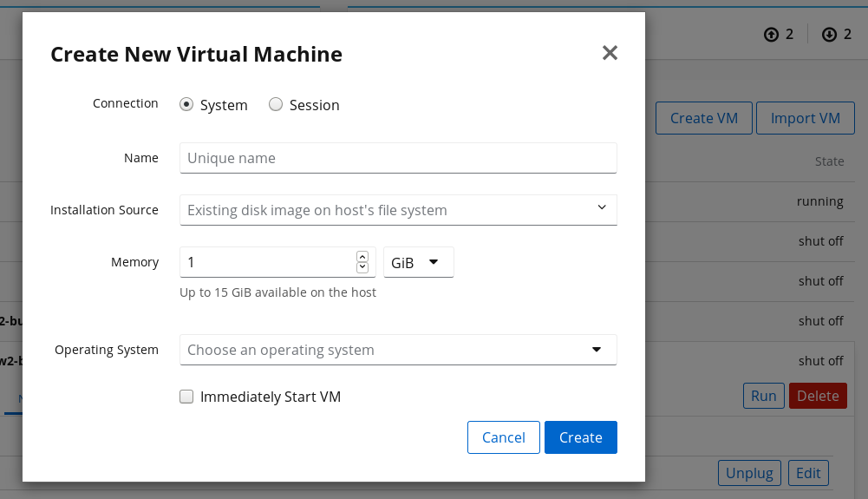Click the Create VM button
The width and height of the screenshot is (868, 499).
[x=703, y=118]
